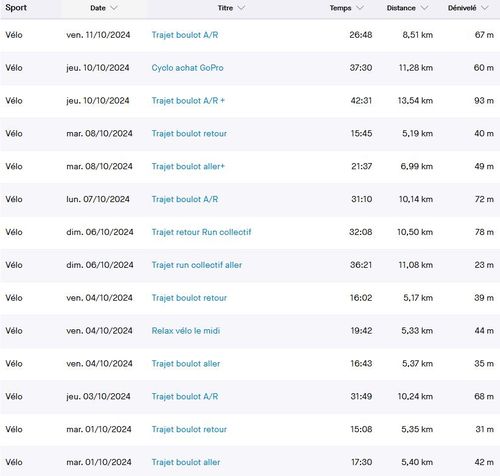Click distance 13,54 km
Image resolution: width=500 pixels, height=476 pixels.
[415, 101]
